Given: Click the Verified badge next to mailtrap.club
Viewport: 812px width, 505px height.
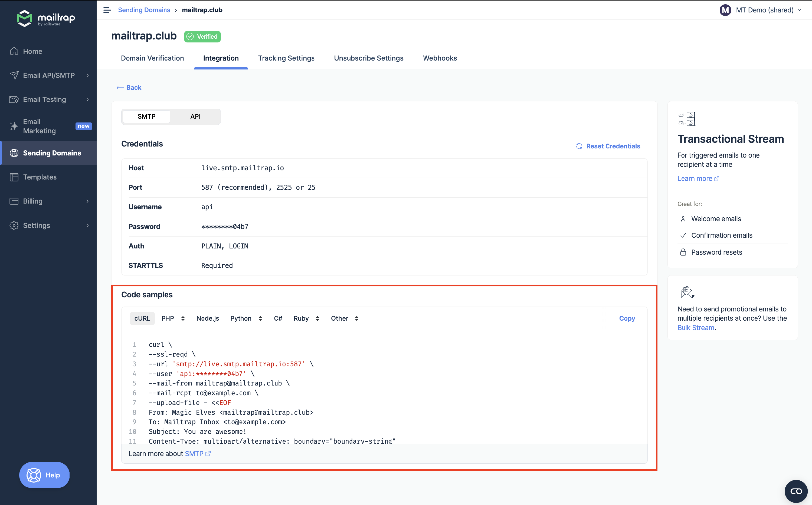Looking at the screenshot, I should (x=202, y=36).
